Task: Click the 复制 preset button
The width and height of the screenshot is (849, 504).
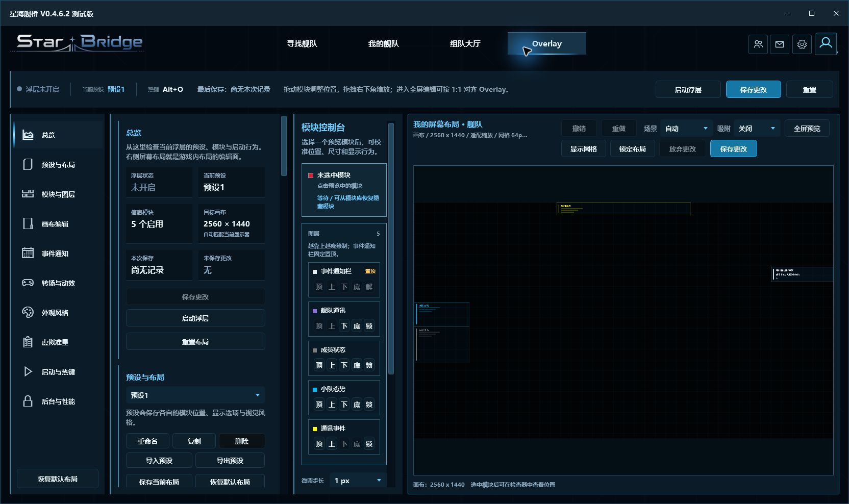Action: coord(194,441)
